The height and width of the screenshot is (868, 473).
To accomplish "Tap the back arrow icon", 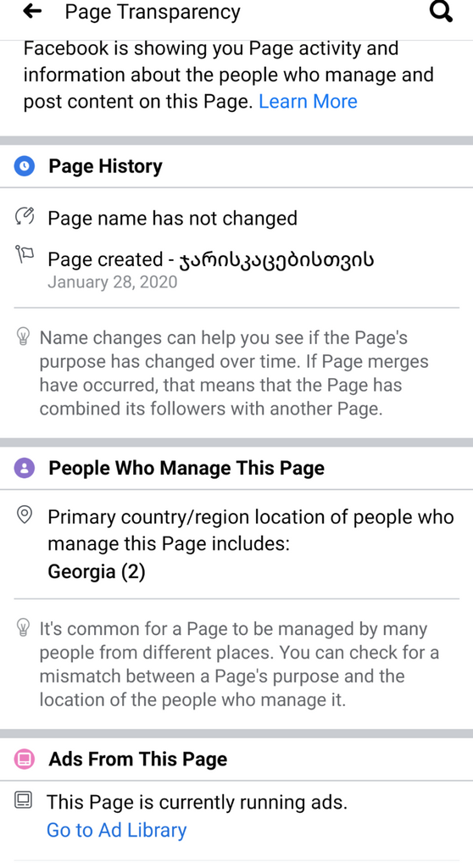I will [33, 11].
